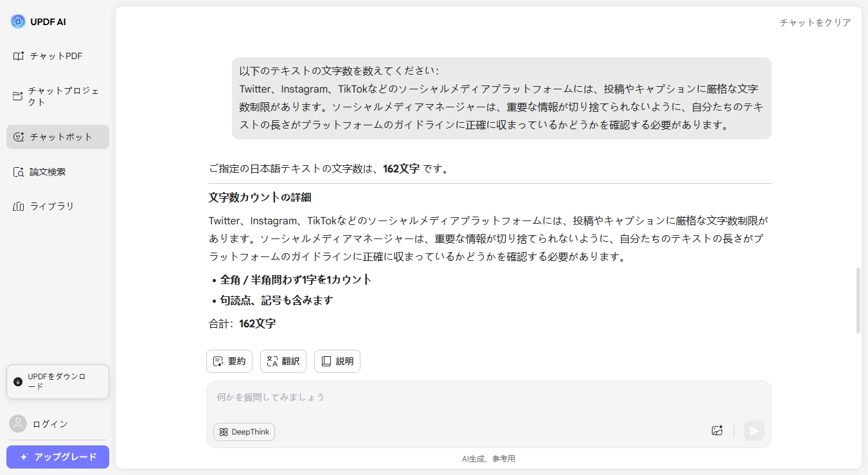Click the sparkle icon on アップグレード

pyautogui.click(x=24, y=457)
